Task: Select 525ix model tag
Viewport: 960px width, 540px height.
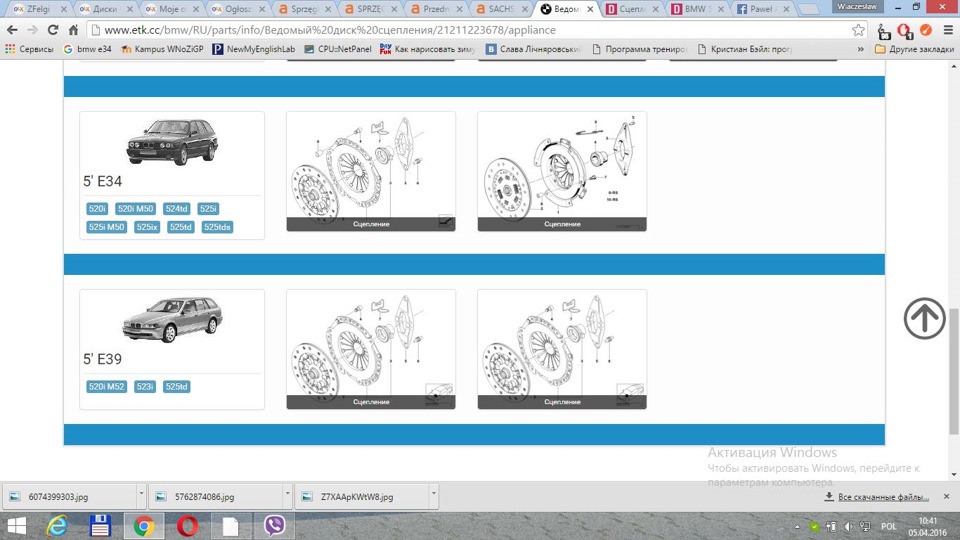Action: tap(147, 227)
